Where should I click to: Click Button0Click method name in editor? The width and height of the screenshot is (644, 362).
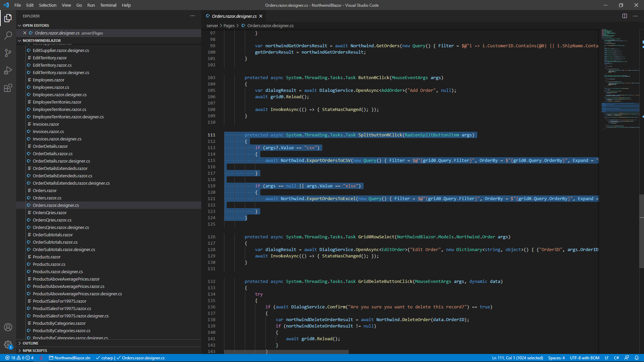click(x=374, y=77)
